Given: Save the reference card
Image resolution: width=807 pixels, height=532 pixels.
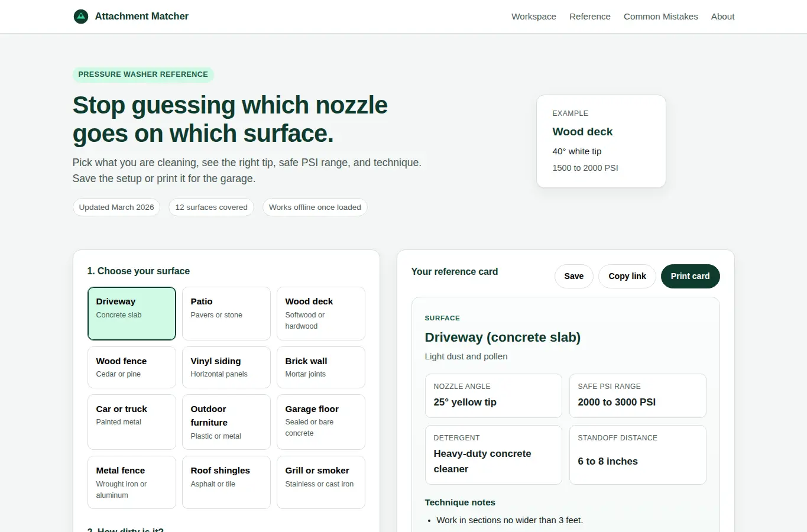Looking at the screenshot, I should tap(574, 276).
